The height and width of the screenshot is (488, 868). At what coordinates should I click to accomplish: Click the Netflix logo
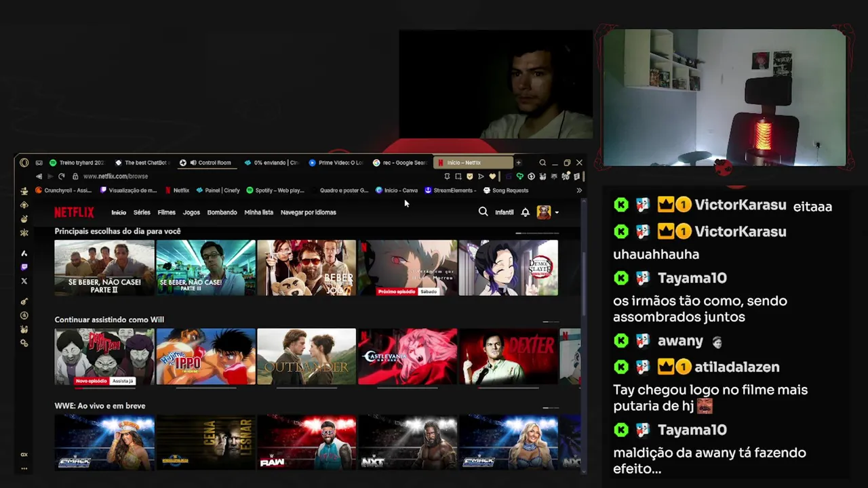(74, 212)
